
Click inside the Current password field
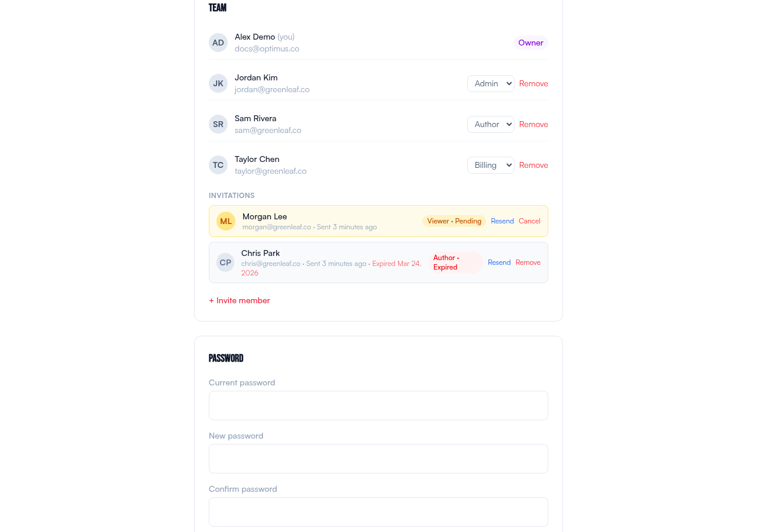[378, 406]
